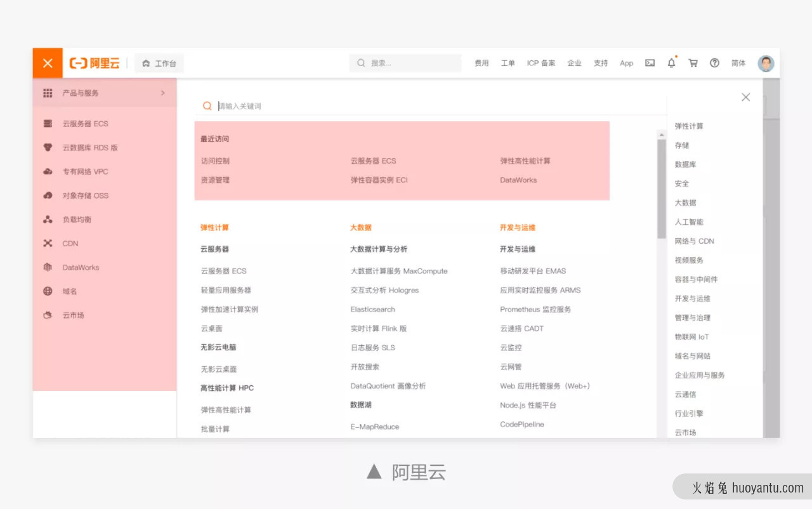Jump to 企业应用与服务 category
Image resolution: width=812 pixels, height=509 pixels.
[x=700, y=375]
